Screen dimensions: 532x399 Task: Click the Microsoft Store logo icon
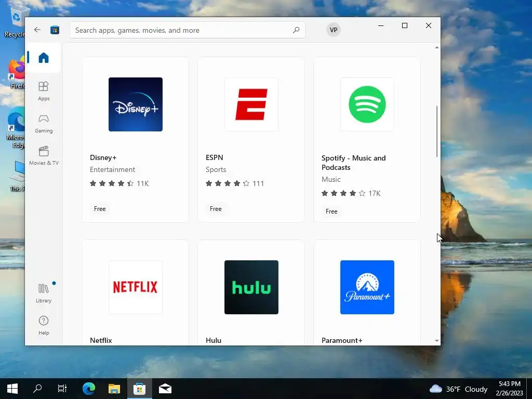tap(55, 30)
